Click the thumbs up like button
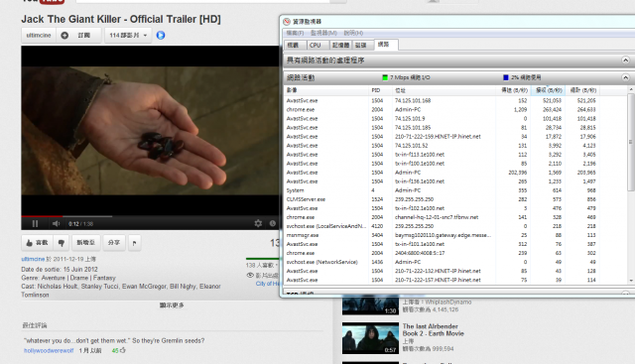The width and height of the screenshot is (635, 364). pyautogui.click(x=37, y=243)
